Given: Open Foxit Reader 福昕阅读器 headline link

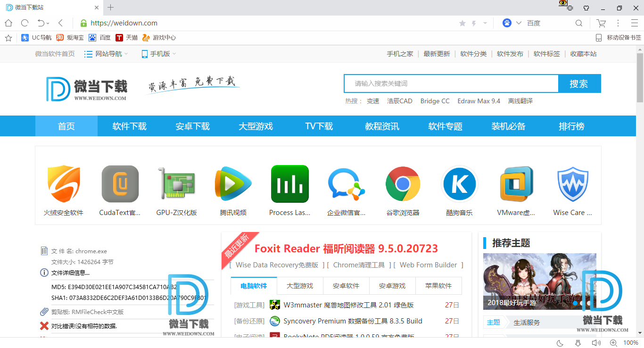Looking at the screenshot, I should click(x=347, y=248).
